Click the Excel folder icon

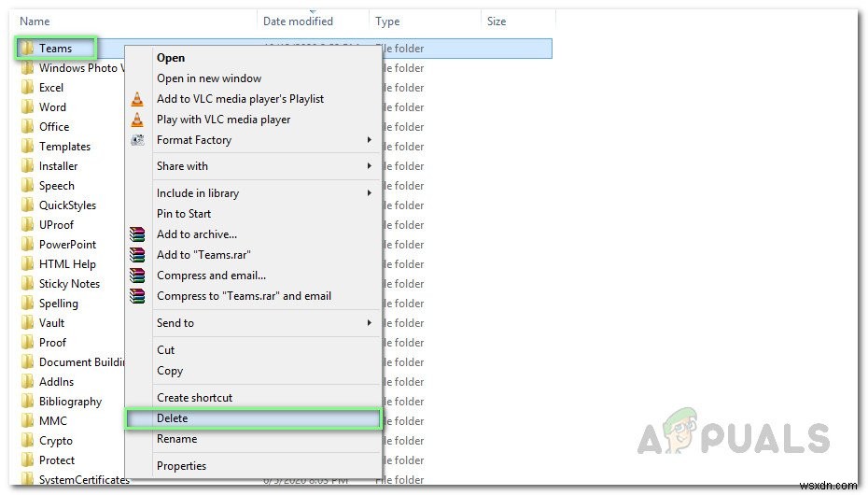pyautogui.click(x=27, y=88)
